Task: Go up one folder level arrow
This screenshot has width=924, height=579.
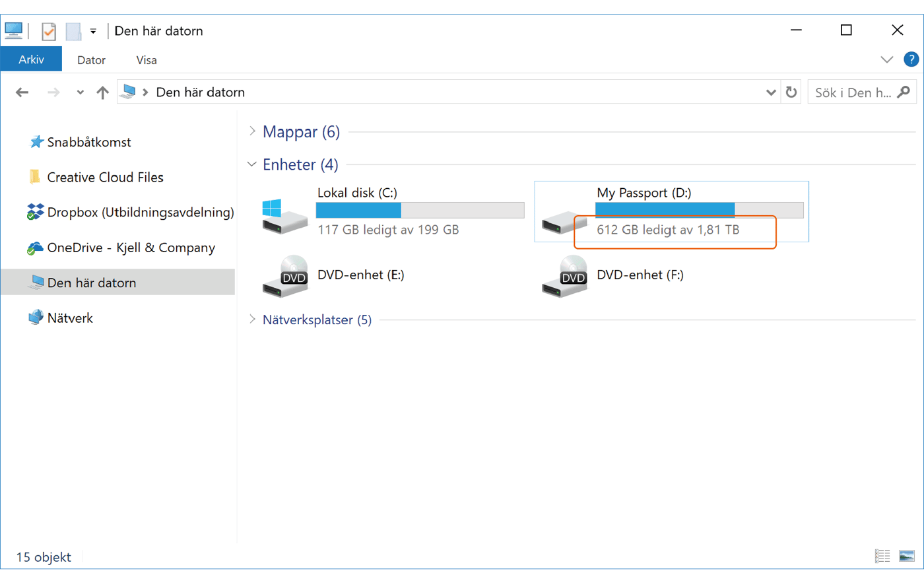Action: tap(102, 92)
